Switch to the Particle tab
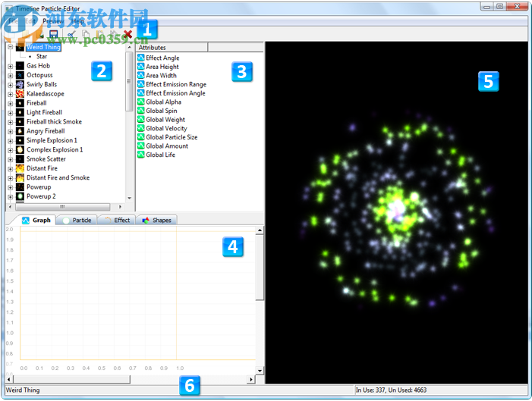Screen dimensions: 532x401 pyautogui.click(x=77, y=220)
